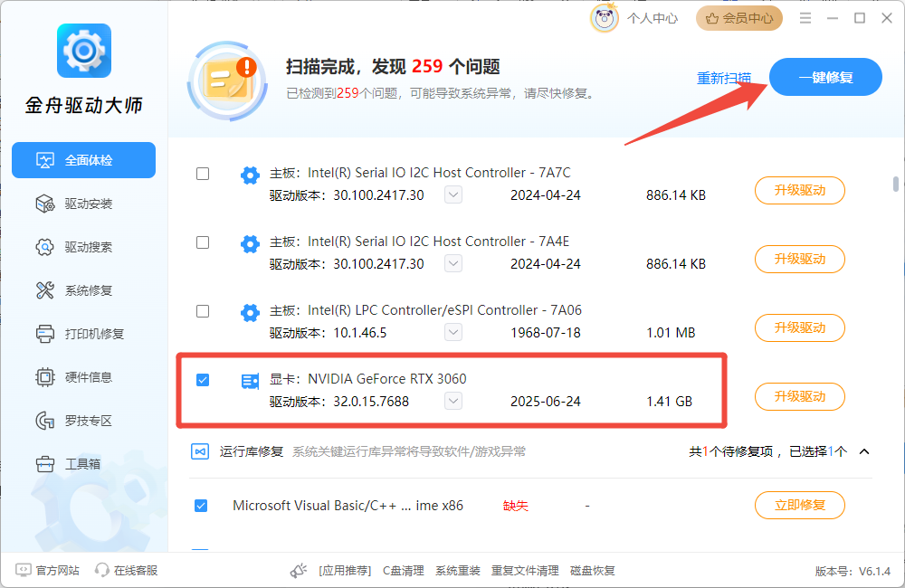Click the 罗技专区 Logitech icon in sidebar
Image resolution: width=905 pixels, height=588 pixels.
[x=45, y=421]
